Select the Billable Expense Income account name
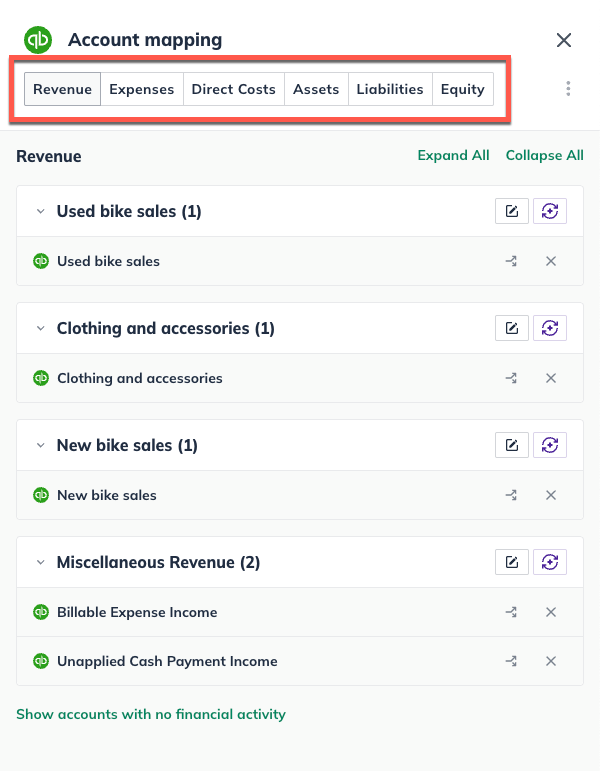600x771 pixels. (137, 612)
